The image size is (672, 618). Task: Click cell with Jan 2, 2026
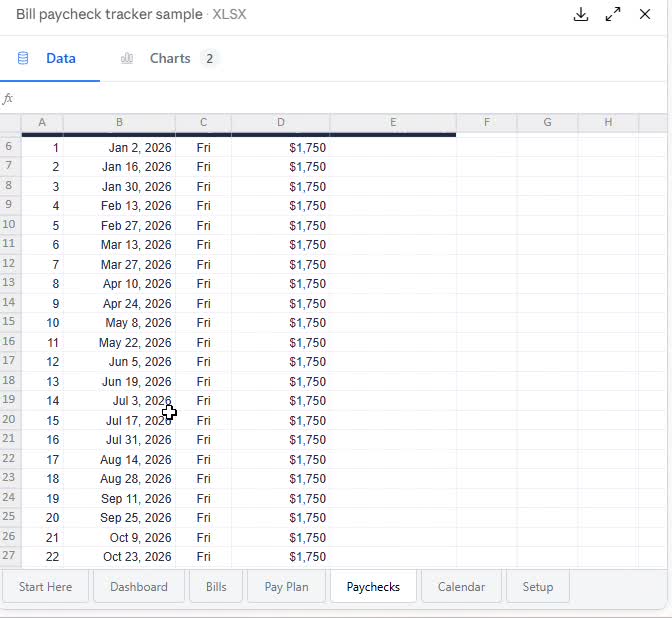pos(119,148)
